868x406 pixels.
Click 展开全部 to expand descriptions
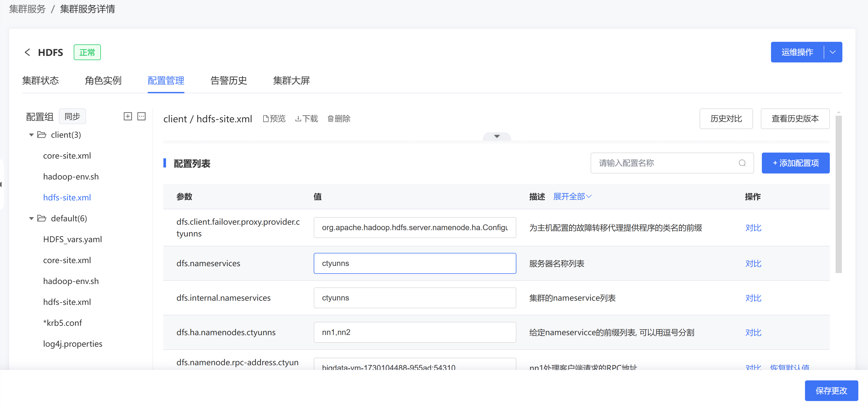click(572, 196)
